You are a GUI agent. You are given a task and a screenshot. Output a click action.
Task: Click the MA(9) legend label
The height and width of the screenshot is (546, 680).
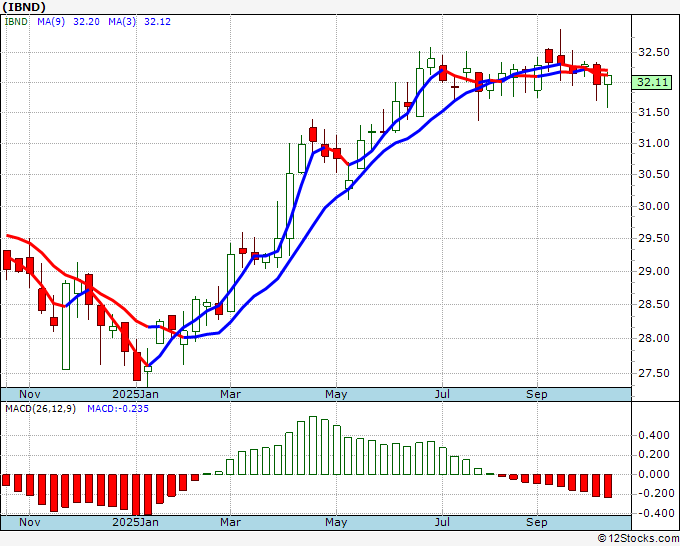click(x=51, y=22)
